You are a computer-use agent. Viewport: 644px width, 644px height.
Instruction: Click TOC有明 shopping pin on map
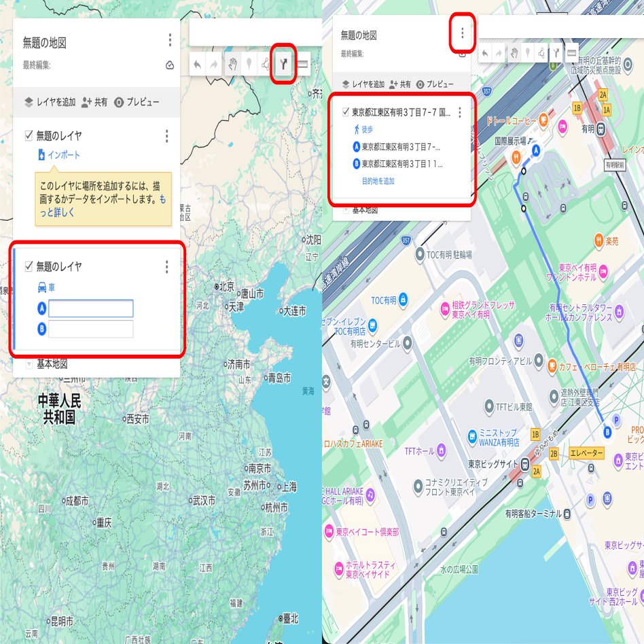pos(404,300)
